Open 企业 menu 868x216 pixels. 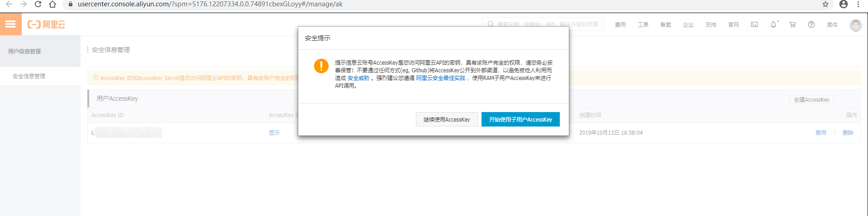688,25
